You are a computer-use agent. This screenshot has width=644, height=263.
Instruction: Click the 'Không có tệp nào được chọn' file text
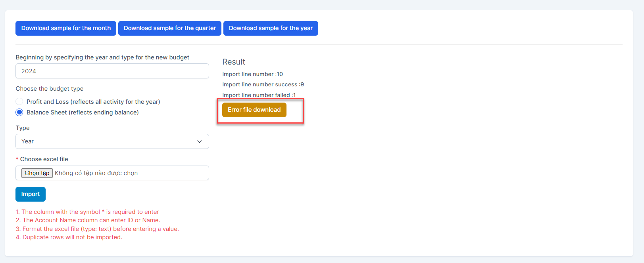[x=96, y=173]
